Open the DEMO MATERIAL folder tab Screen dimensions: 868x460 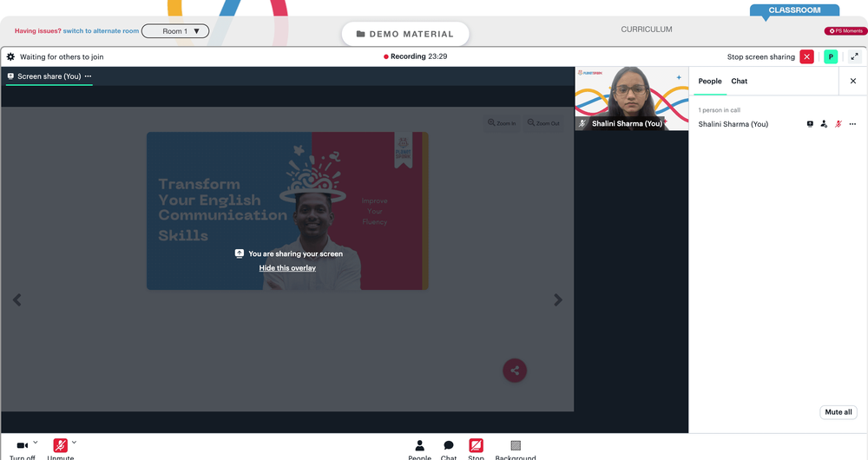(x=405, y=34)
